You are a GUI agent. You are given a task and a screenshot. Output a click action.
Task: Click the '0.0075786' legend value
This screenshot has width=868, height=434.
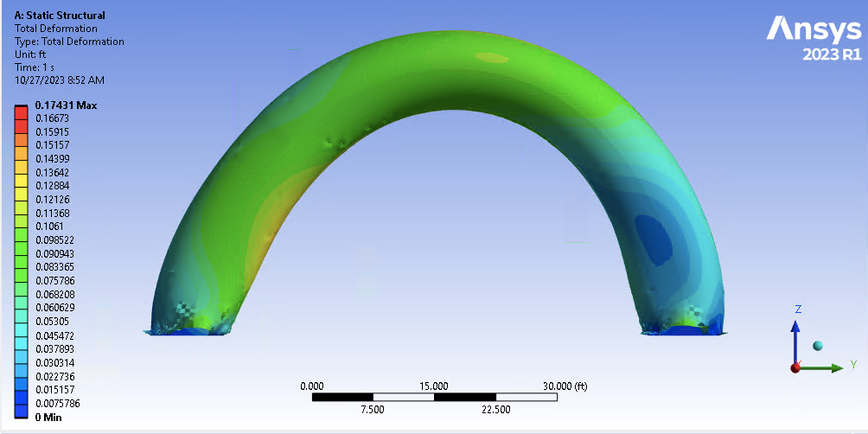click(x=58, y=404)
